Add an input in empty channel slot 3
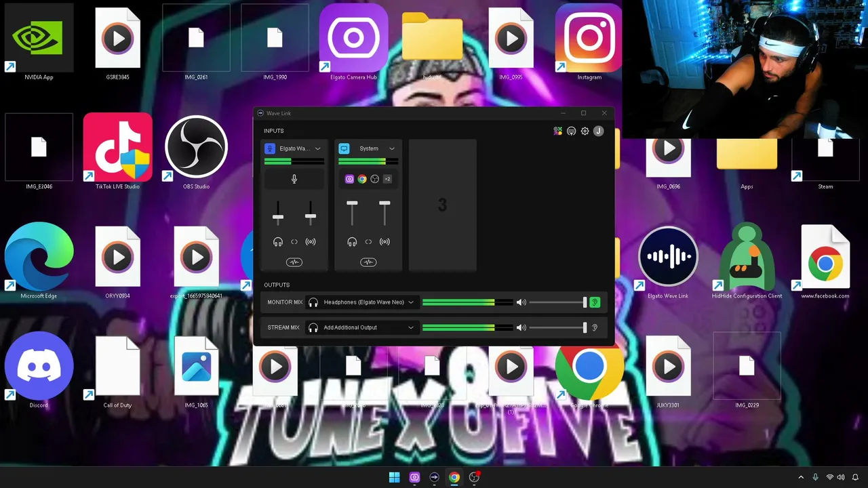 pos(442,205)
